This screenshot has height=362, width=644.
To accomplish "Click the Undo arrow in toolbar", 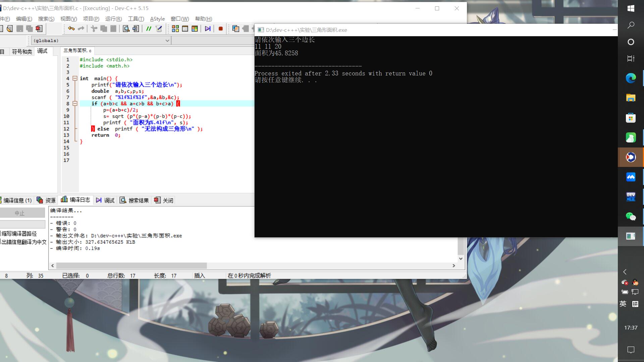I will (x=71, y=28).
